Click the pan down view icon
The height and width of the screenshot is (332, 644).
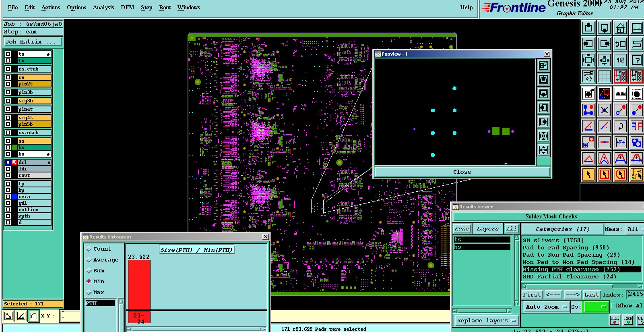pos(605,28)
